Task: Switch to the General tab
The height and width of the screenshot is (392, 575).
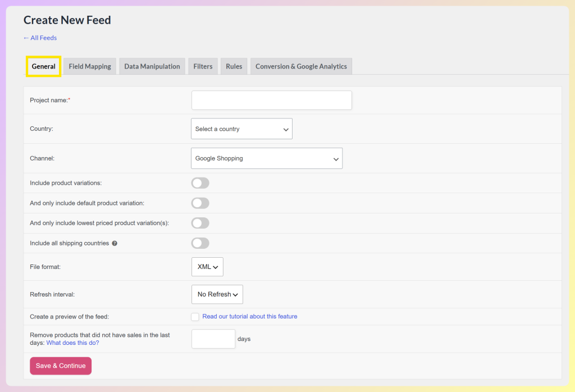Action: (43, 66)
